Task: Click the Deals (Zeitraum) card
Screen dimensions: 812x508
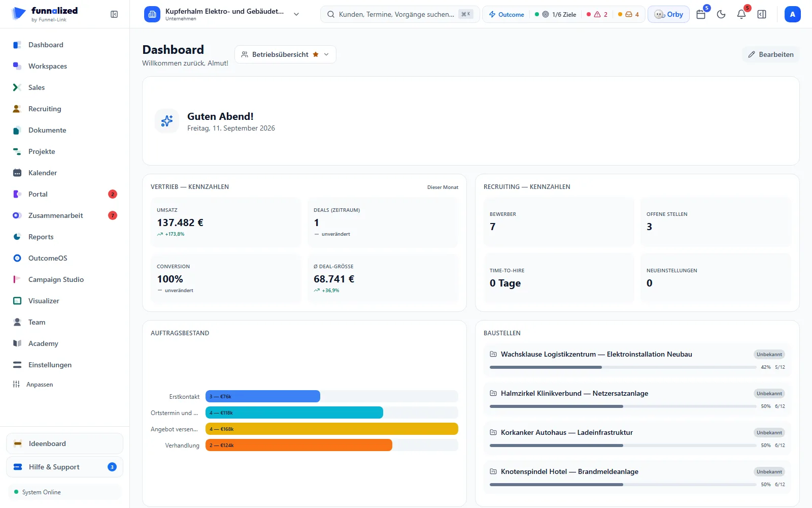Action: [x=383, y=222]
